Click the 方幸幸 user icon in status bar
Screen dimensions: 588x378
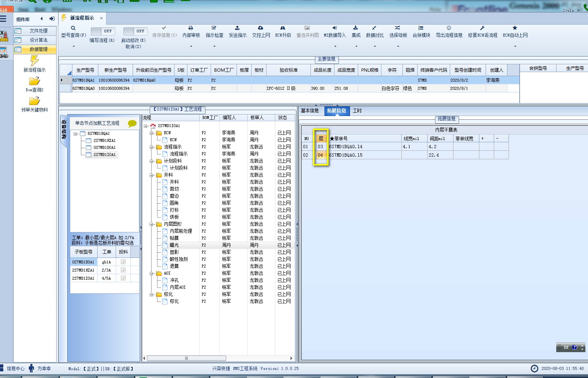point(31,368)
